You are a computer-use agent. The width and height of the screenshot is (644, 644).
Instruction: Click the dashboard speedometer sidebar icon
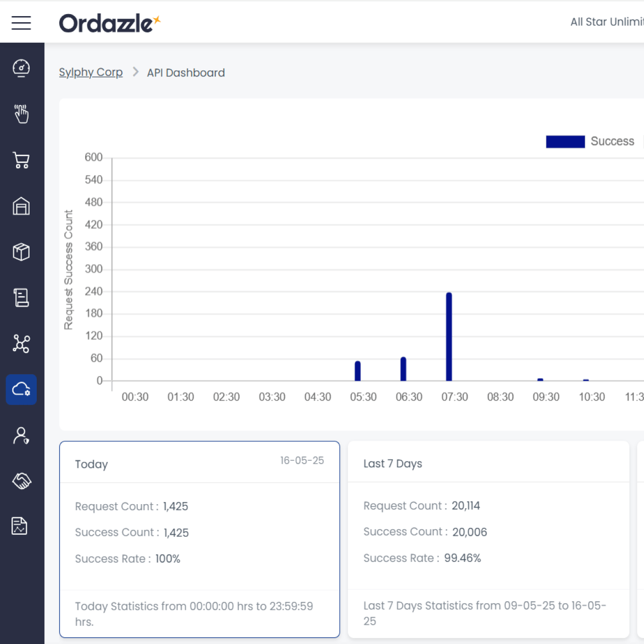21,68
